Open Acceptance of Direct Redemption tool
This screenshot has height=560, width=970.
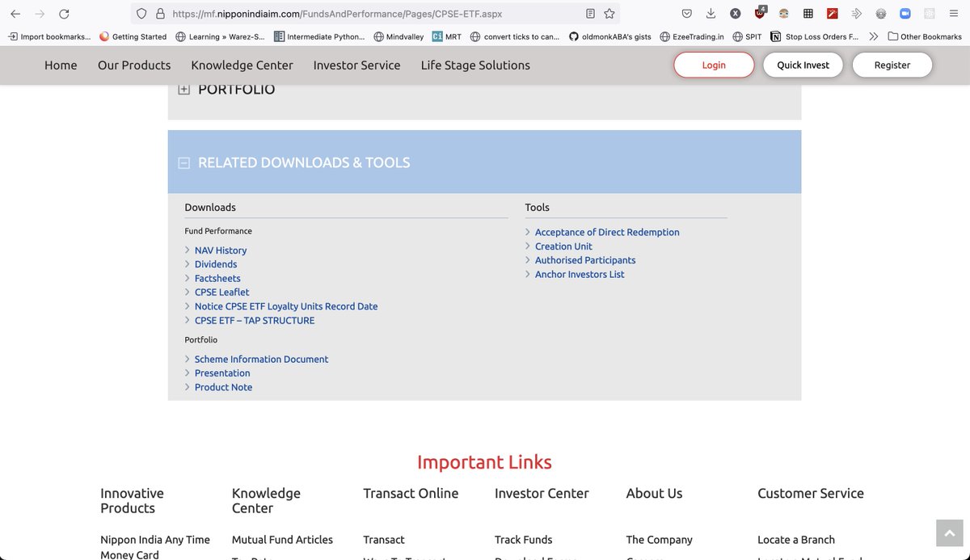(607, 233)
